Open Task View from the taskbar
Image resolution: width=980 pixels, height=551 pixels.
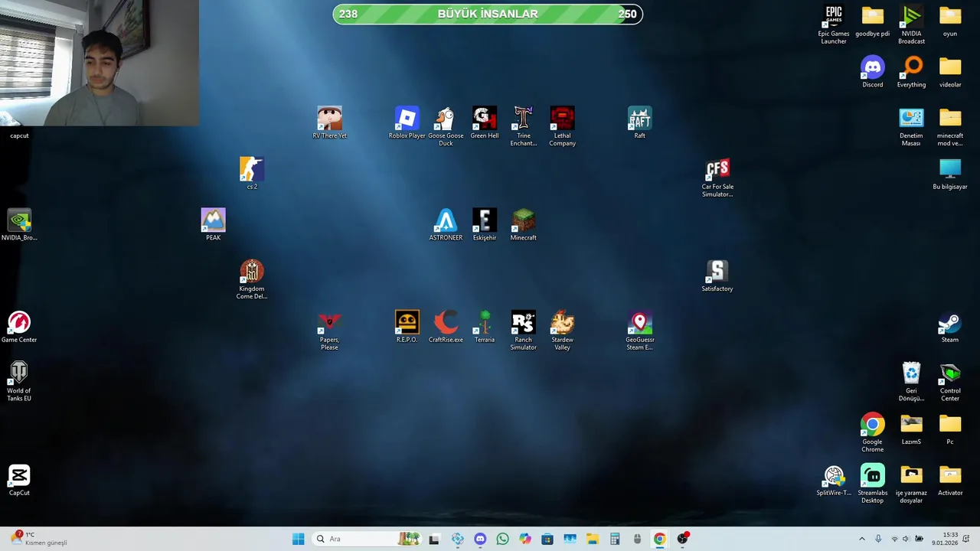coord(434,539)
